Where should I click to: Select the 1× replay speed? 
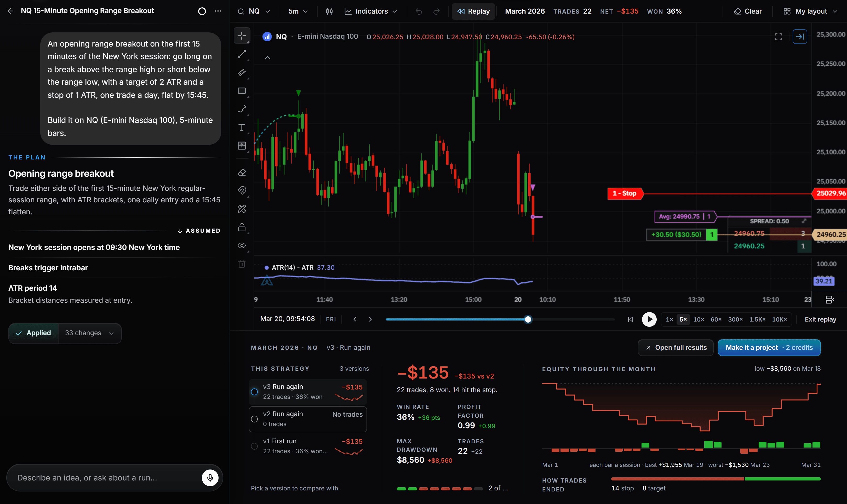coord(669,319)
